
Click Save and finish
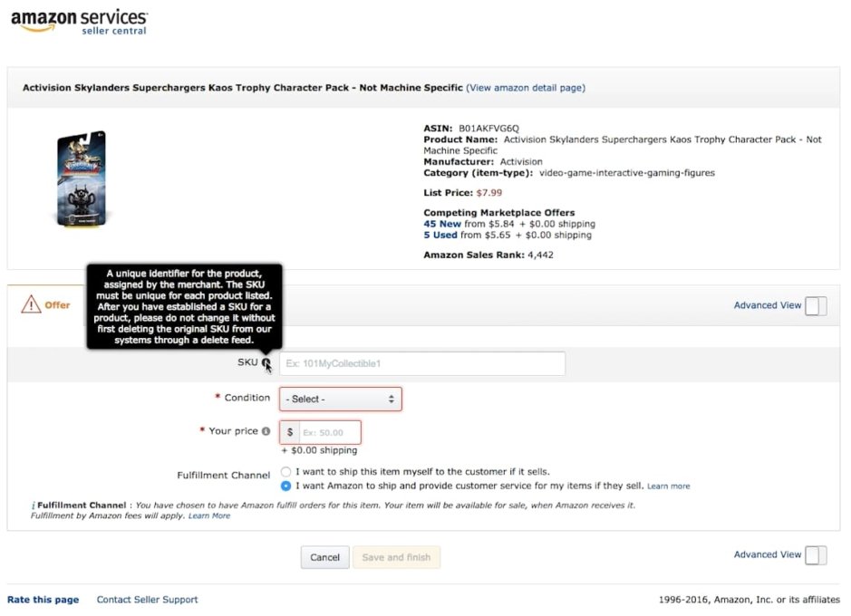point(396,557)
